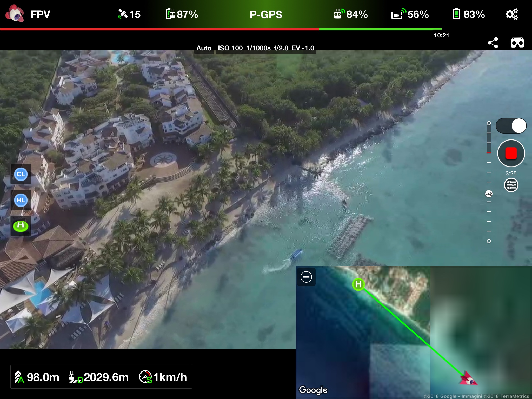Image resolution: width=532 pixels, height=399 pixels.
Task: Tap the remote signal 84% indicator
Action: (x=351, y=14)
